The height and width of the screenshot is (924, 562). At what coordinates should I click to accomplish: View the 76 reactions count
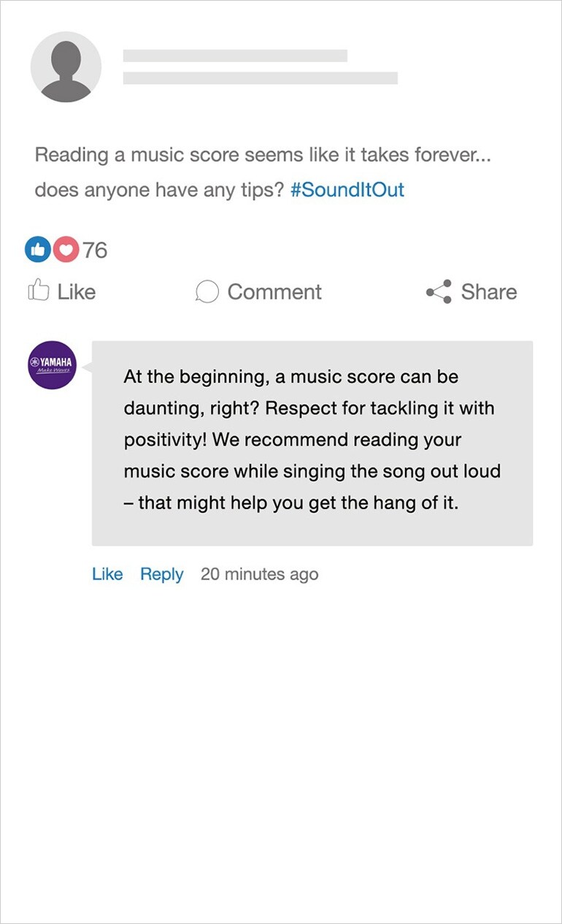point(95,250)
